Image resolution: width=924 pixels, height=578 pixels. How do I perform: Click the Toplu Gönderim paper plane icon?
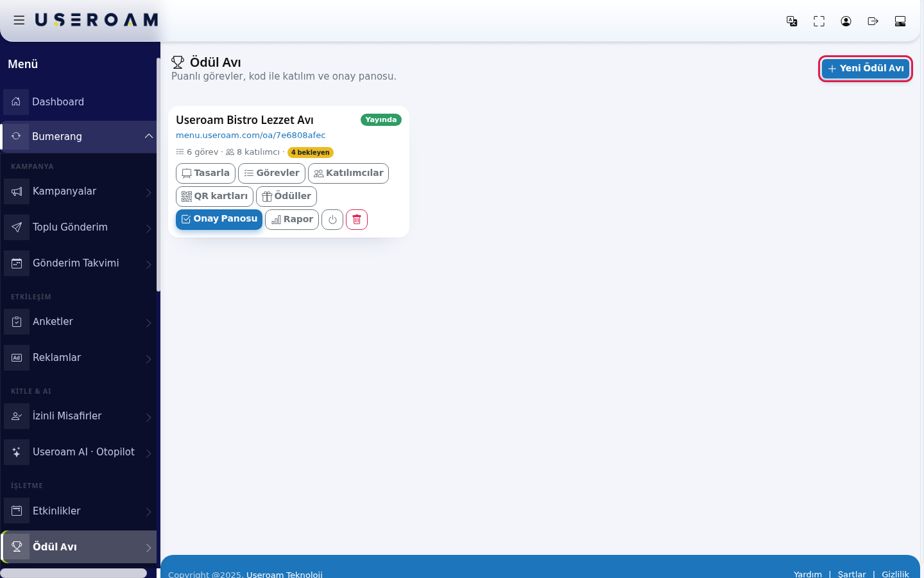click(17, 227)
